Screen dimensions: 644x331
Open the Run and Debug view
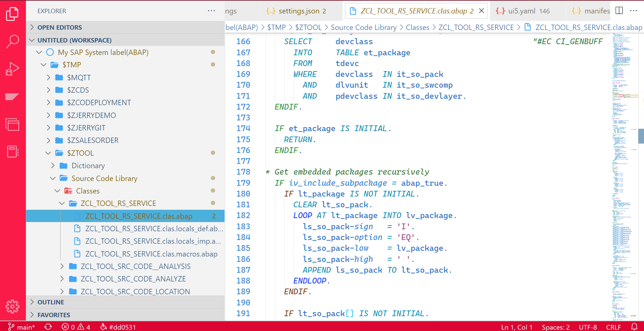12,69
